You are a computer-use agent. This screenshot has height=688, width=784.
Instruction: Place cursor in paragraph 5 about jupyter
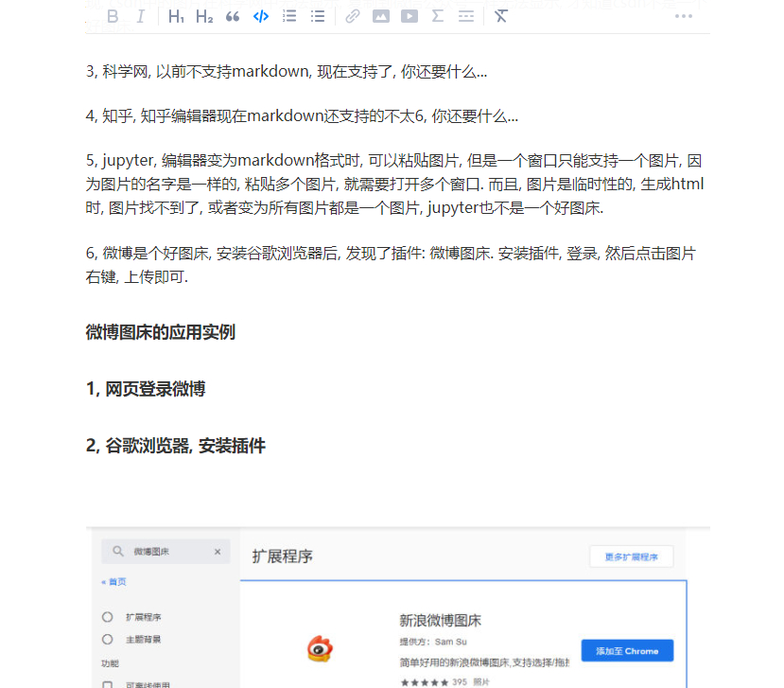[395, 185]
